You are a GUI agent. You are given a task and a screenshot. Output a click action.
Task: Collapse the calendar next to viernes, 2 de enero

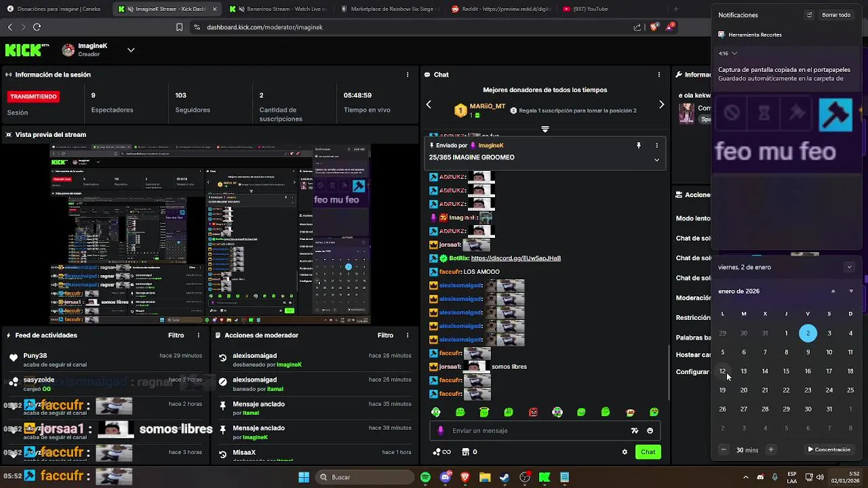[849, 267]
